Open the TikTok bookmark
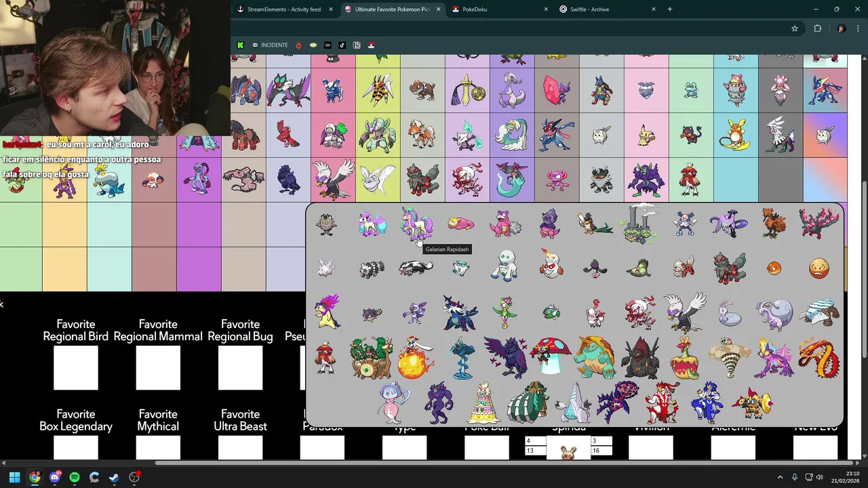868x488 pixels. pyautogui.click(x=342, y=45)
